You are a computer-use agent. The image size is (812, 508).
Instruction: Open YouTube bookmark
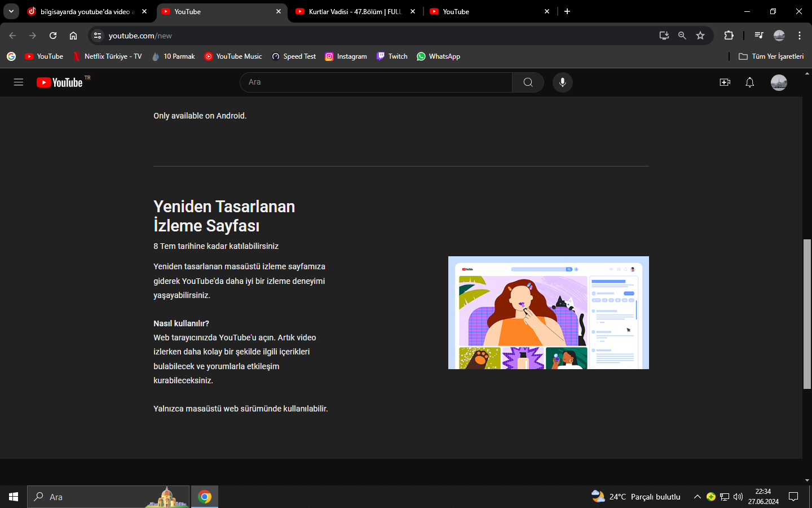(x=44, y=56)
